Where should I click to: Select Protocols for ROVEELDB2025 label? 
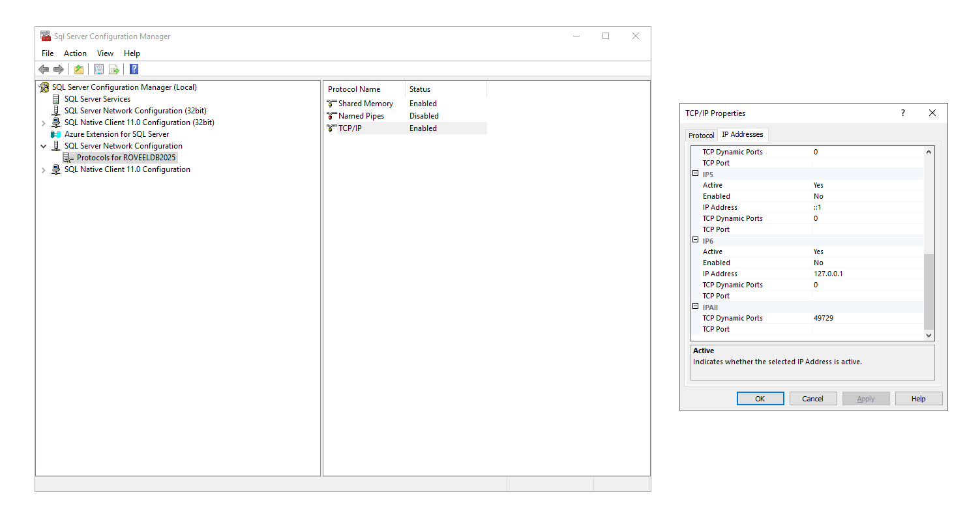click(x=126, y=158)
